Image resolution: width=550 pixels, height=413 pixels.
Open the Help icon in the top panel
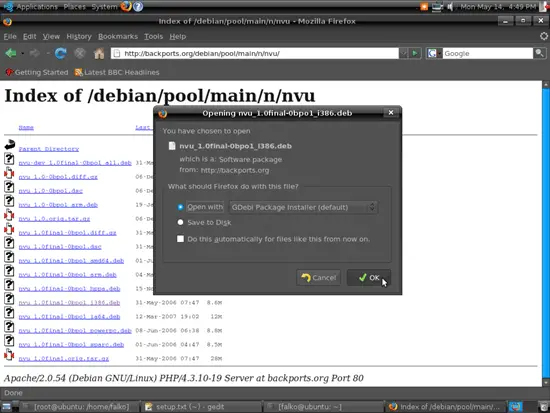click(138, 6)
